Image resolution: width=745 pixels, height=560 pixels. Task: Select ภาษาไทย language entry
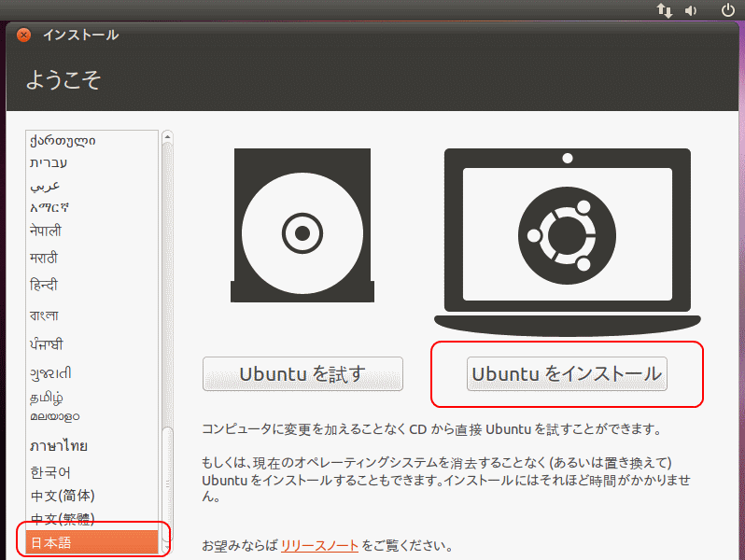[91, 446]
